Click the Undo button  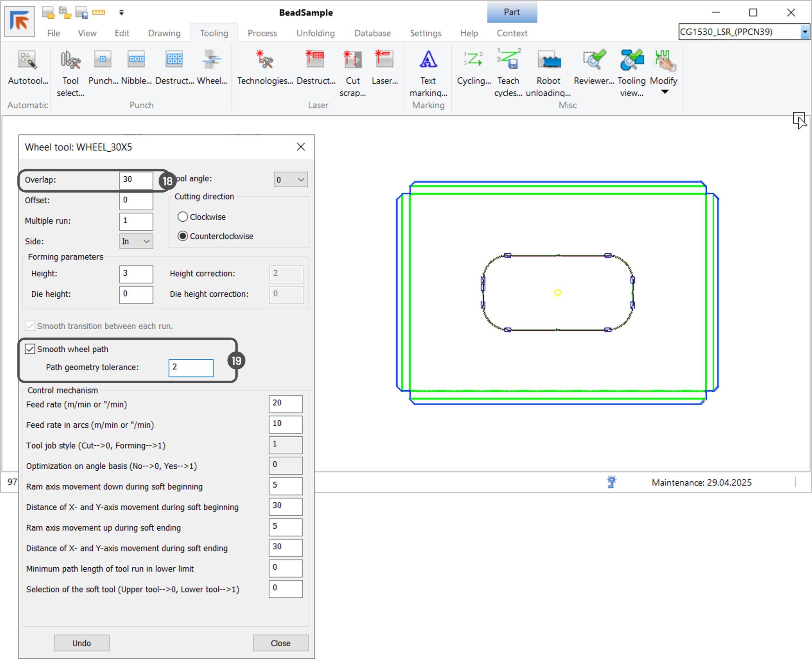click(82, 643)
